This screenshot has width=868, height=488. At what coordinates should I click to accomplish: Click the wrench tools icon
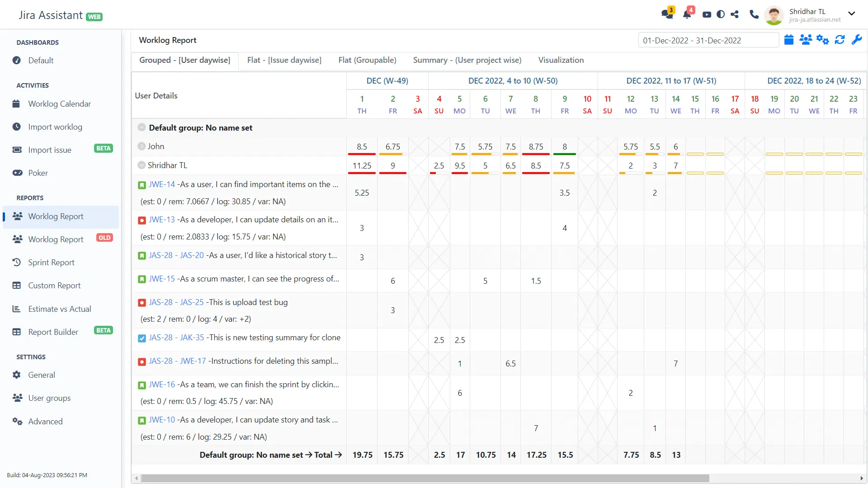[856, 40]
